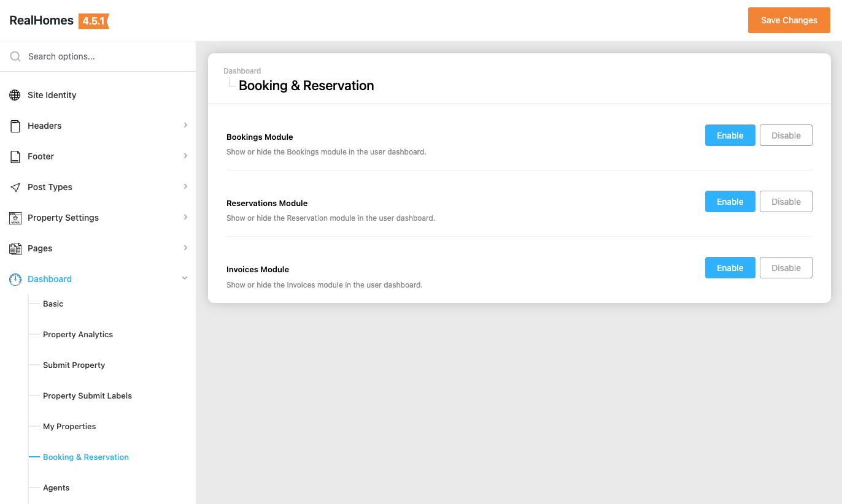Click the Property Settings icon
Image resolution: width=842 pixels, height=504 pixels.
(15, 218)
